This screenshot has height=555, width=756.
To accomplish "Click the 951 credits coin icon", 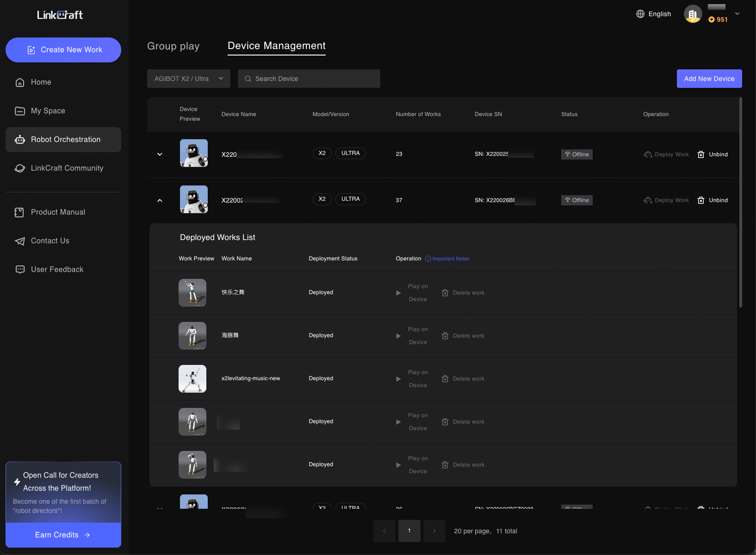I will 712,19.
